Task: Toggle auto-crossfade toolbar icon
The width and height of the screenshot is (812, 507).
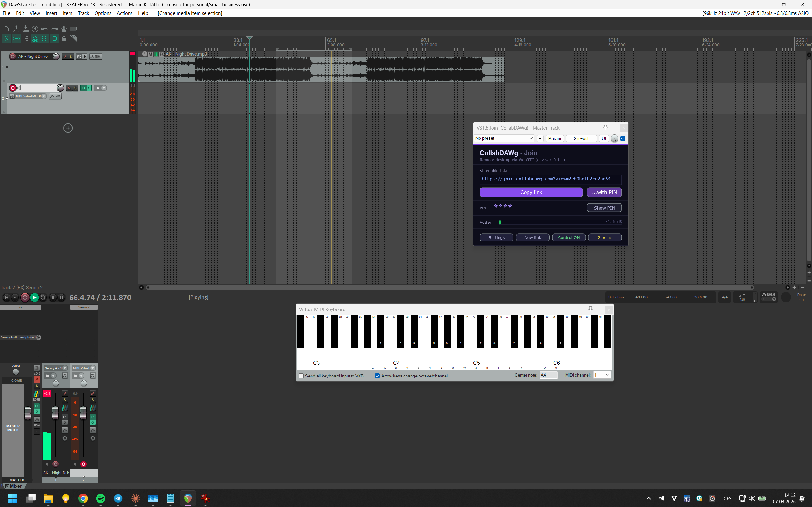Action: pyautogui.click(x=6, y=38)
